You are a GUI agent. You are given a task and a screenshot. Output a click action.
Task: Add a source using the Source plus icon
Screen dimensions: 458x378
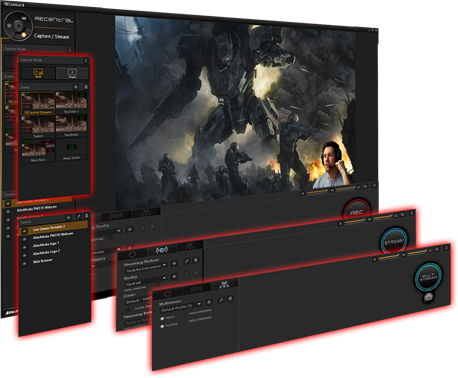[x=68, y=217]
